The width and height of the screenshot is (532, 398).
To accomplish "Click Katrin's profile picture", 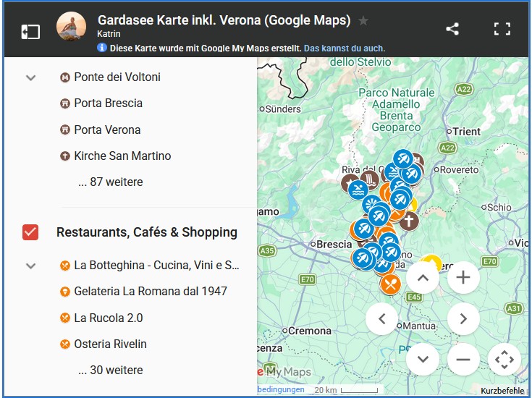I will point(71,27).
